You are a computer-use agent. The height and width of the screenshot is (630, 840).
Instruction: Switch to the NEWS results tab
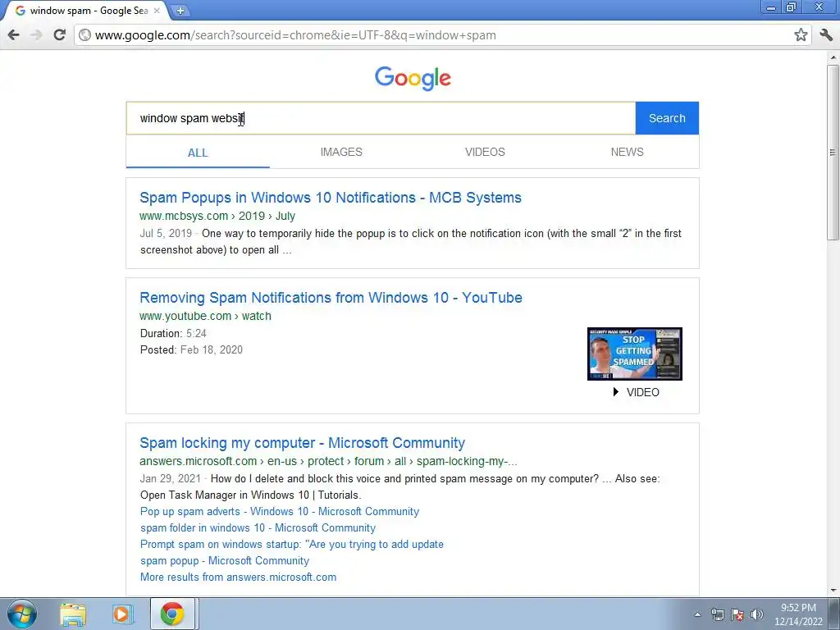(628, 152)
